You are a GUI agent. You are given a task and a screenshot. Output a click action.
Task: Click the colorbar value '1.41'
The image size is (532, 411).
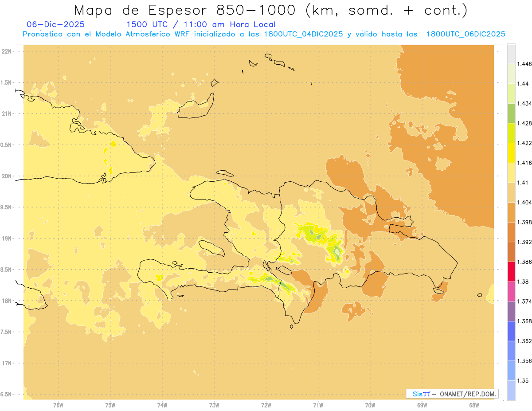coord(523,183)
